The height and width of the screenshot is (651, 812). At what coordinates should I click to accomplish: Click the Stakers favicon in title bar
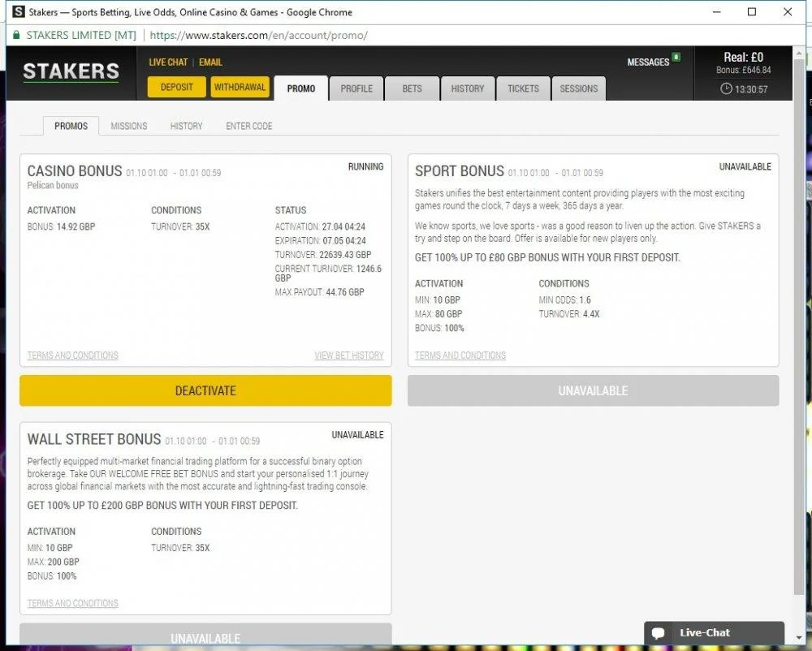coord(19,11)
